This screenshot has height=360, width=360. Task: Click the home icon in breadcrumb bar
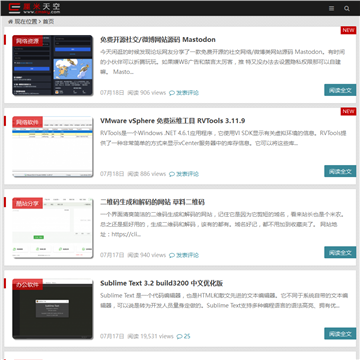click(x=10, y=22)
